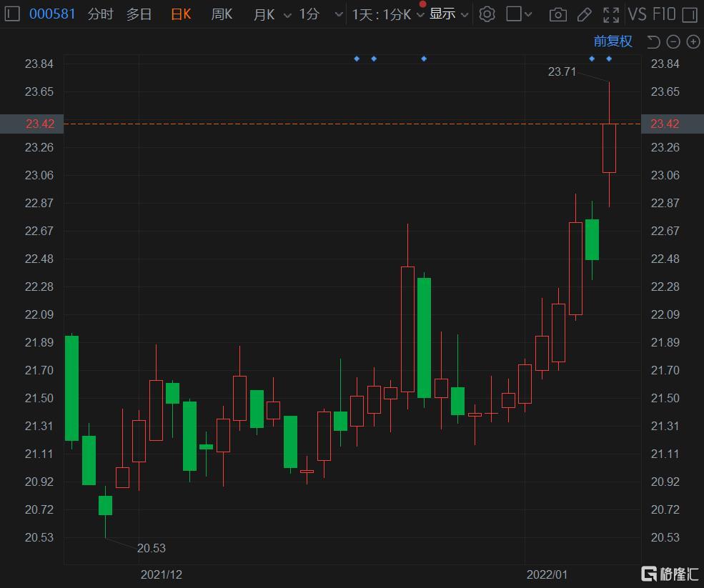
Task: Click the left axis 22.09 label
Action: click(39, 314)
